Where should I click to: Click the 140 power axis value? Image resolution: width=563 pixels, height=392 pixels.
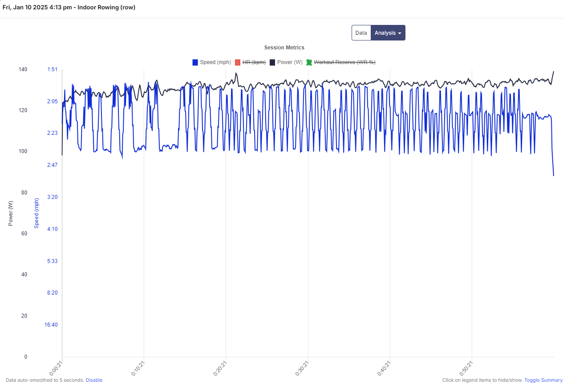pyautogui.click(x=23, y=69)
